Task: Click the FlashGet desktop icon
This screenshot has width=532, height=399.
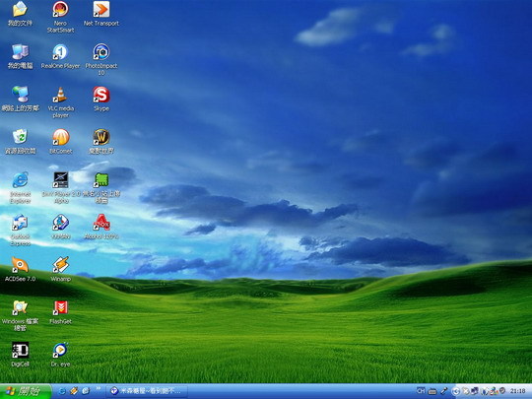Action: coord(60,307)
